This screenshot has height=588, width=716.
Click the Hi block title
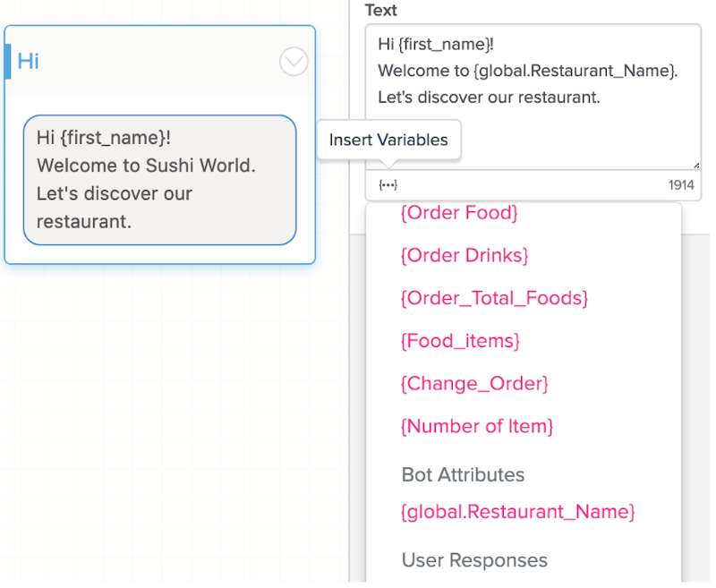click(x=29, y=61)
